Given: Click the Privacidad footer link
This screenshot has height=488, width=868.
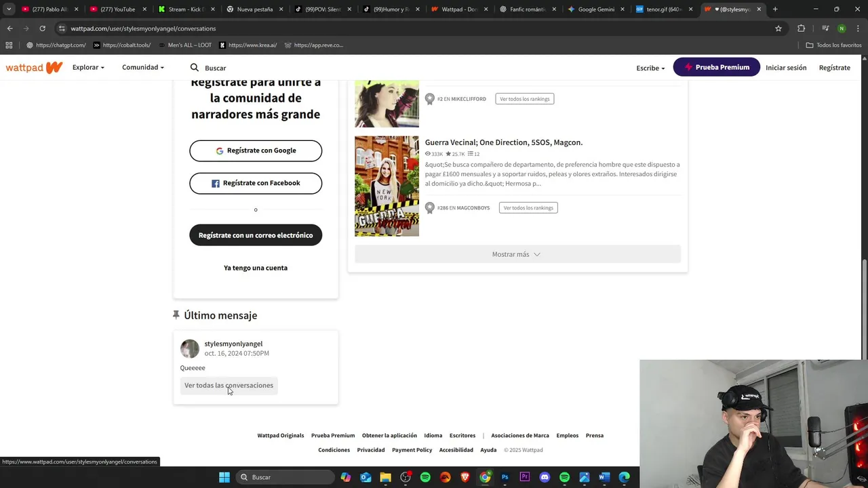Looking at the screenshot, I should (x=371, y=450).
